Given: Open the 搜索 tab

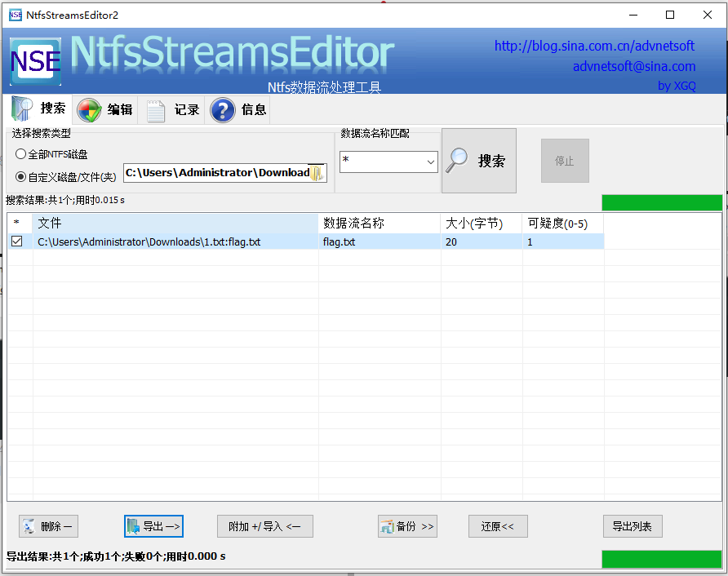Looking at the screenshot, I should [39, 109].
